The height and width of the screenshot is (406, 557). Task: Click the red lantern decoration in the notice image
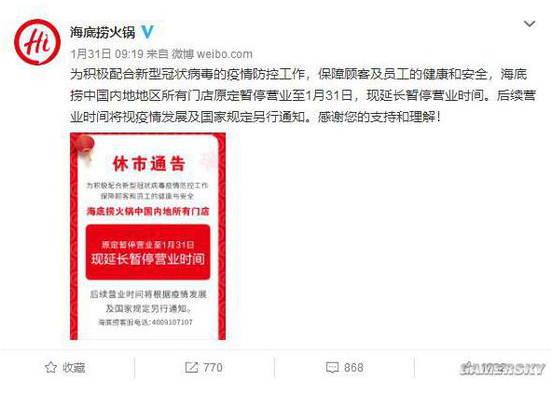pos(85,146)
